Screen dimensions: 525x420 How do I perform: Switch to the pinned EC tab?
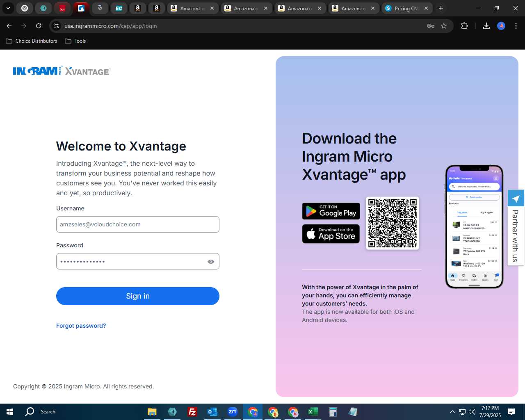[119, 8]
